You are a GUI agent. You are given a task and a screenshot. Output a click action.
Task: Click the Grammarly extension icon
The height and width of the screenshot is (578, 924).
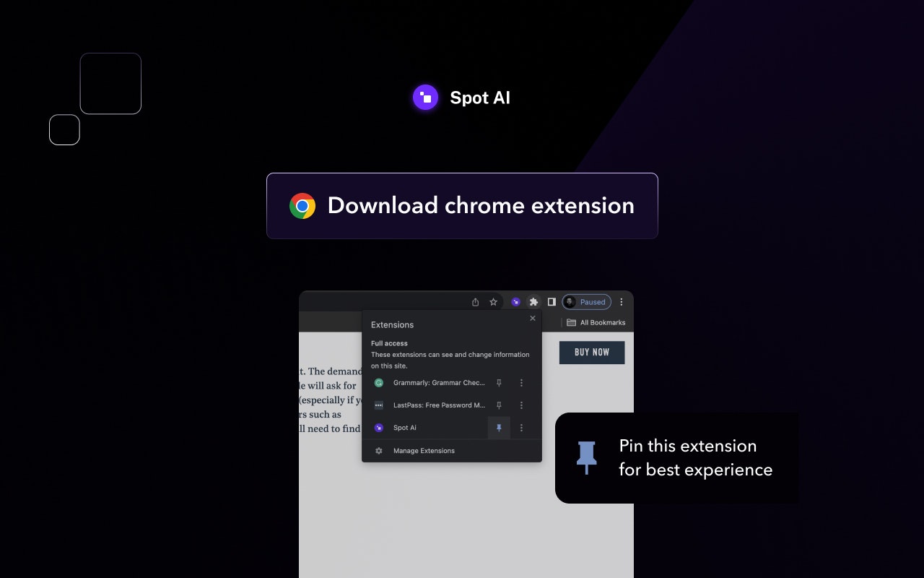point(379,383)
